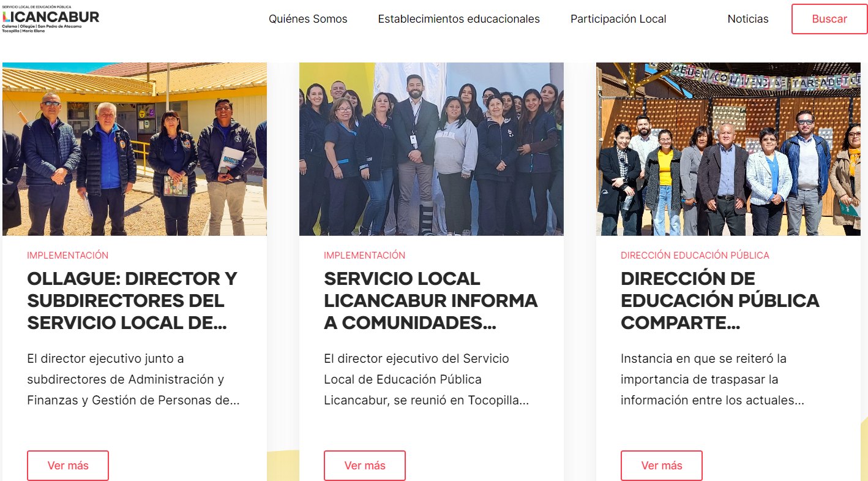Screen dimensions: 868x481
Task: Open the Ollague directors photo thumbnail
Action: click(x=135, y=149)
